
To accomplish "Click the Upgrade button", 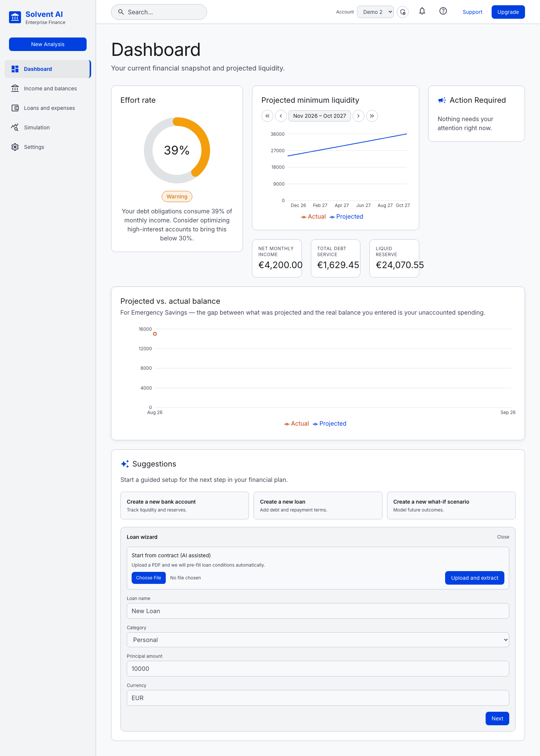I will tap(508, 12).
